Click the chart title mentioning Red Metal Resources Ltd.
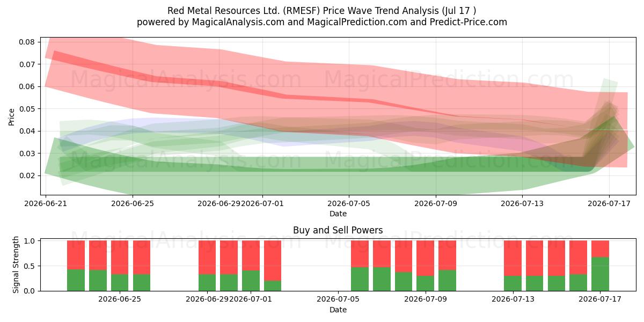This screenshot has height=322, width=644. click(x=322, y=10)
